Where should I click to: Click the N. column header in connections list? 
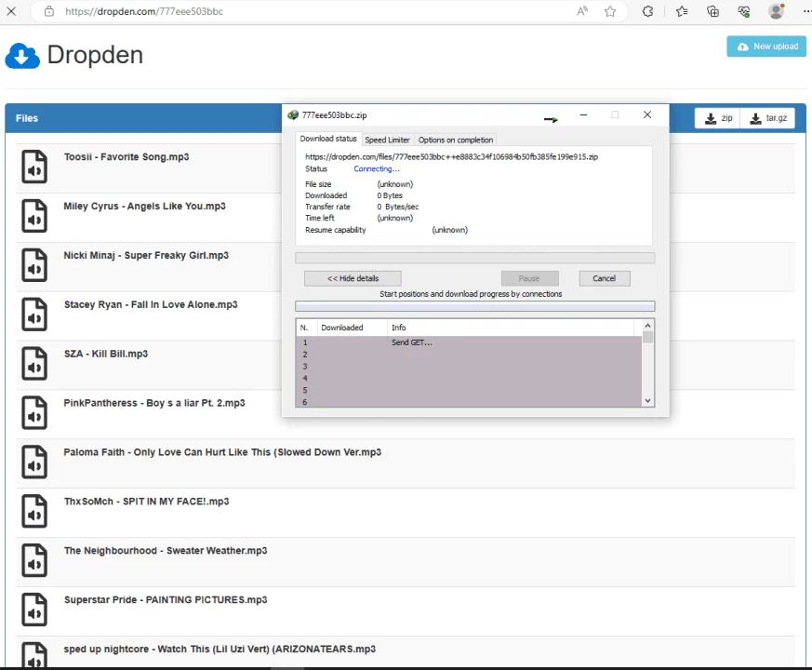(306, 328)
